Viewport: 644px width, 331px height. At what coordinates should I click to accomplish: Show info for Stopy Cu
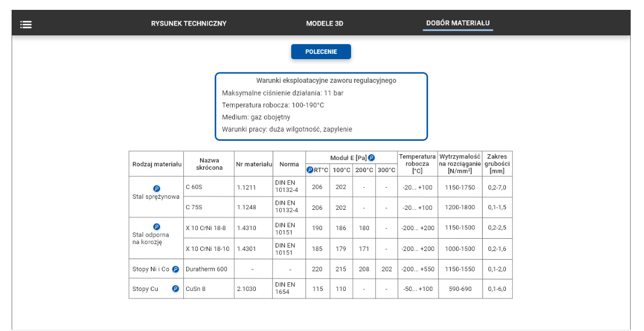point(175,289)
